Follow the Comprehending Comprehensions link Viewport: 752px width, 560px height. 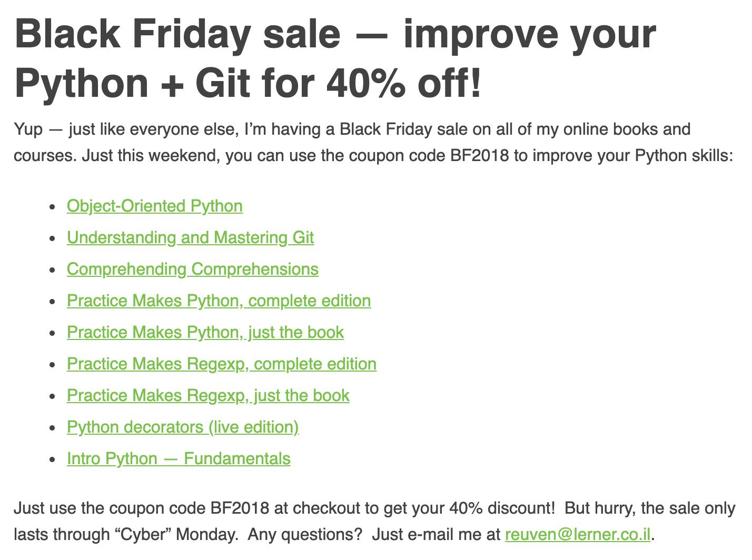193,269
